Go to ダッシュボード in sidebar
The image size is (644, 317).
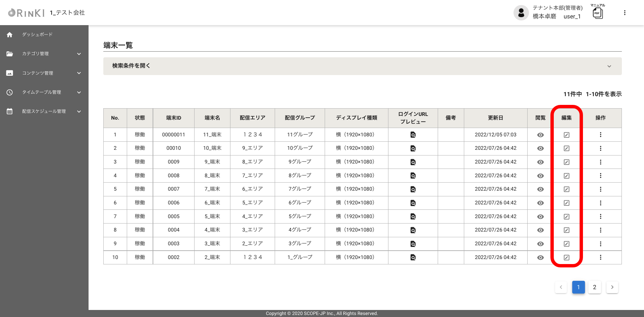coord(37,35)
